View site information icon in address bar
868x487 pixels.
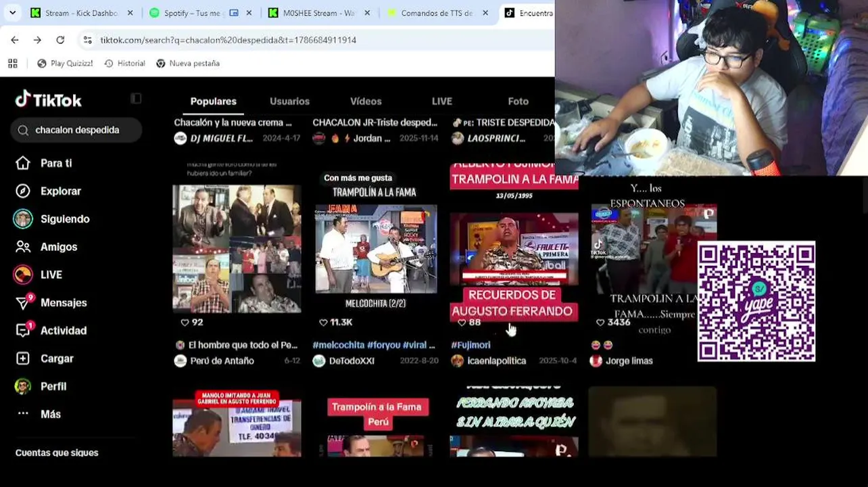click(x=87, y=40)
